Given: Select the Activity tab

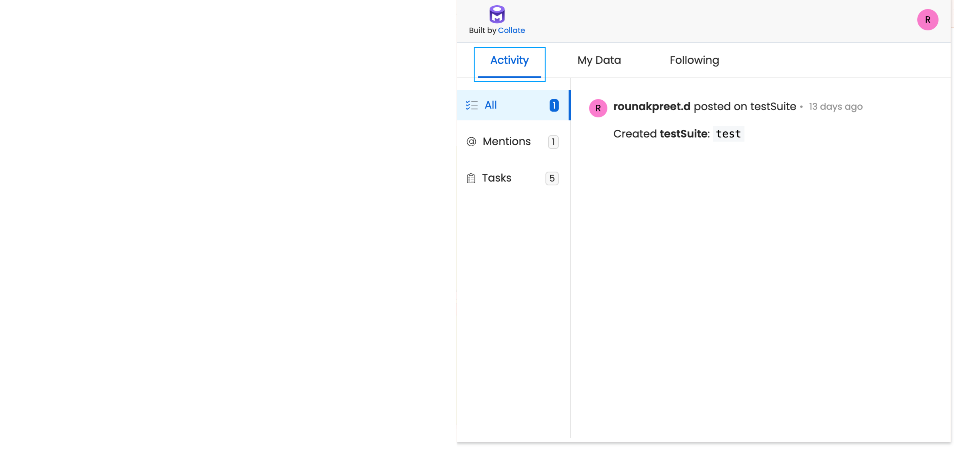Looking at the screenshot, I should (x=509, y=60).
